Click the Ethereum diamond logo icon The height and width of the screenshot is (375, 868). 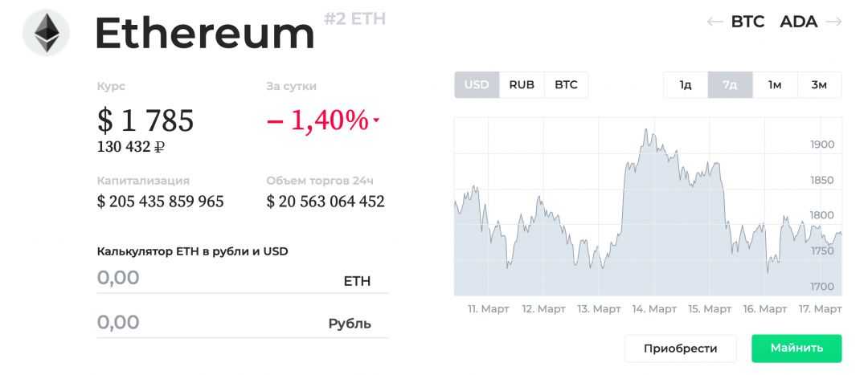[47, 33]
